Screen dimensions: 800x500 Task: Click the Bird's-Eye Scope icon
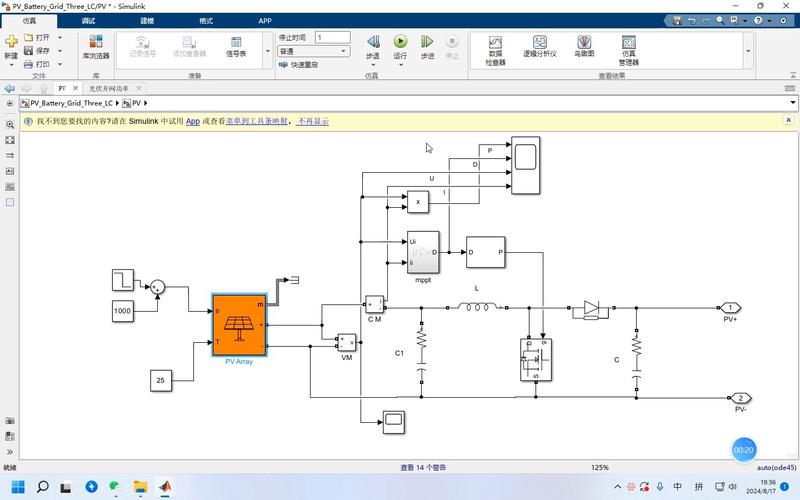tap(584, 45)
